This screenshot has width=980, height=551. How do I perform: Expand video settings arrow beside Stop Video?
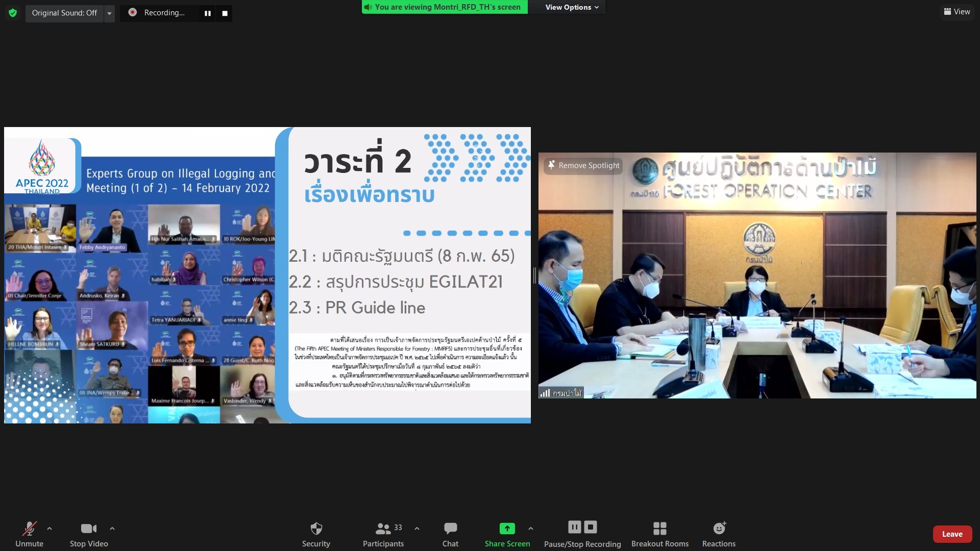112,529
